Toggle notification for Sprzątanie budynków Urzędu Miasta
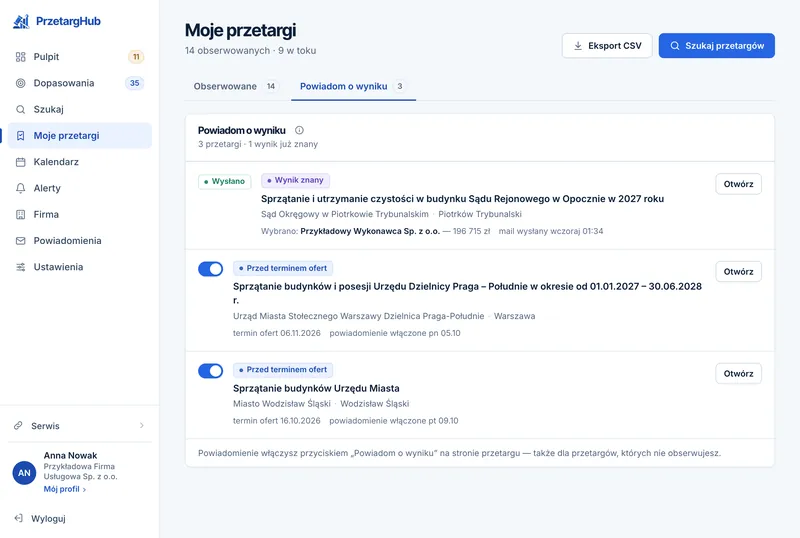The height and width of the screenshot is (538, 800). (211, 371)
